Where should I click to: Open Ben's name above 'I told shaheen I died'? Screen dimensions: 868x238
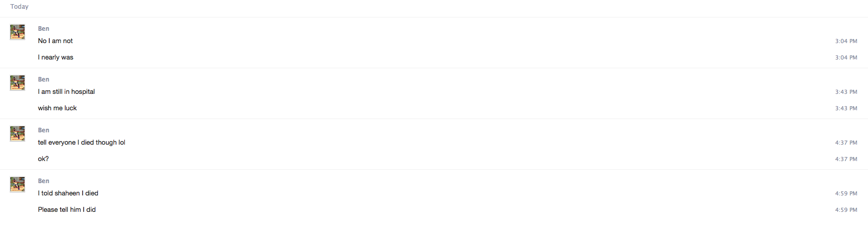pos(44,181)
